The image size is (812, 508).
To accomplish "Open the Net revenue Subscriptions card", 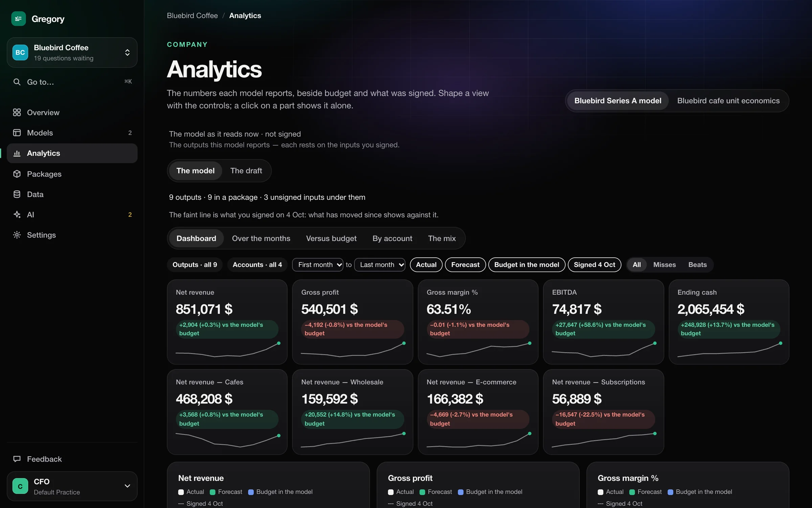I will (603, 412).
